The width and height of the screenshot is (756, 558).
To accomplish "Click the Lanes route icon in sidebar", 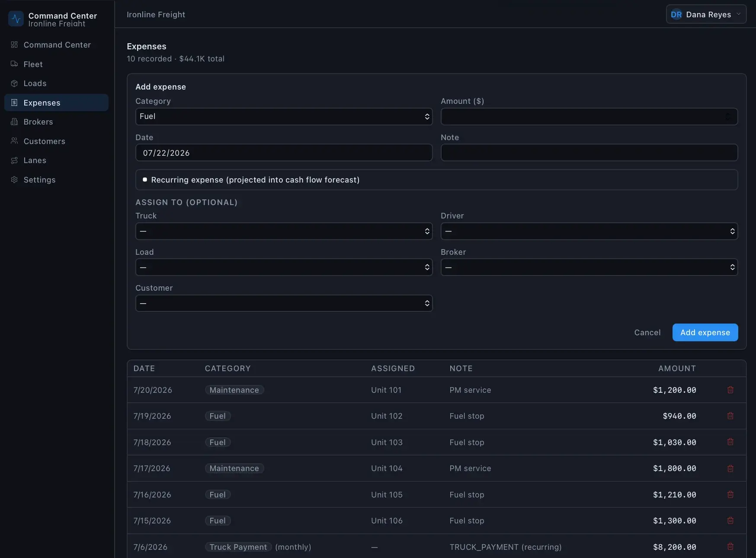I will point(14,160).
